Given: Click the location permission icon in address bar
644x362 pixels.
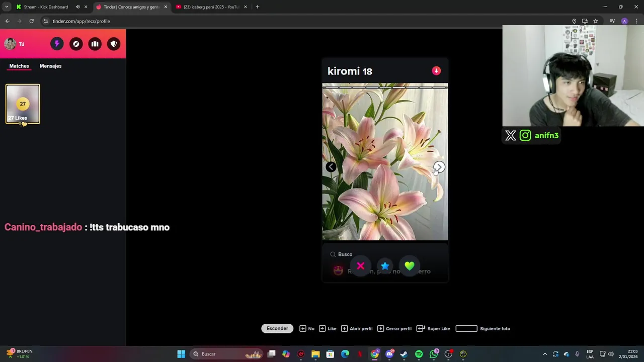Looking at the screenshot, I should pos(574,21).
